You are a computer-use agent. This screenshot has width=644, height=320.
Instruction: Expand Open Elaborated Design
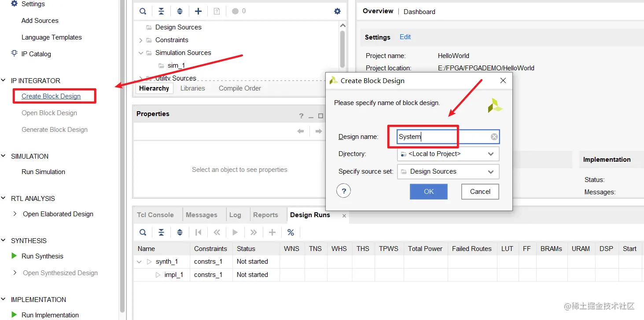click(x=15, y=214)
